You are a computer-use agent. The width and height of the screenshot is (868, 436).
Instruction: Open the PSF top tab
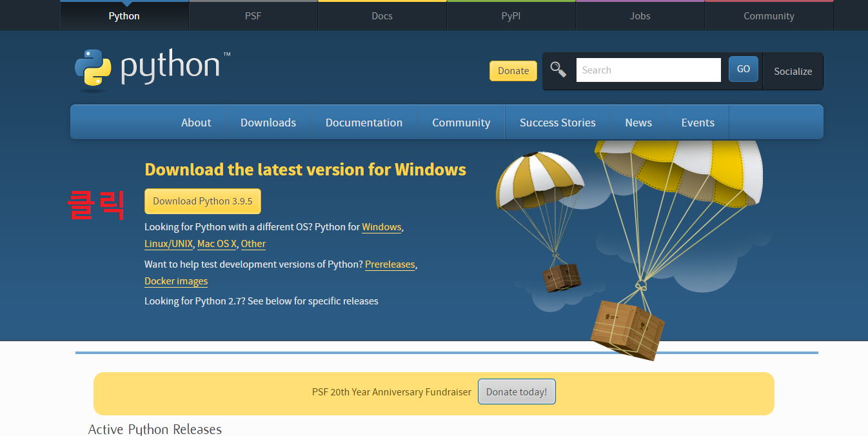[x=253, y=16]
